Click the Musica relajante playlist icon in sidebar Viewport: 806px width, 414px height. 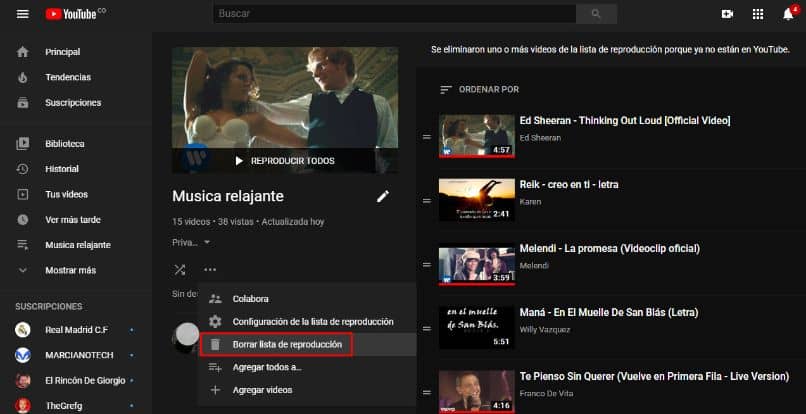tap(23, 245)
